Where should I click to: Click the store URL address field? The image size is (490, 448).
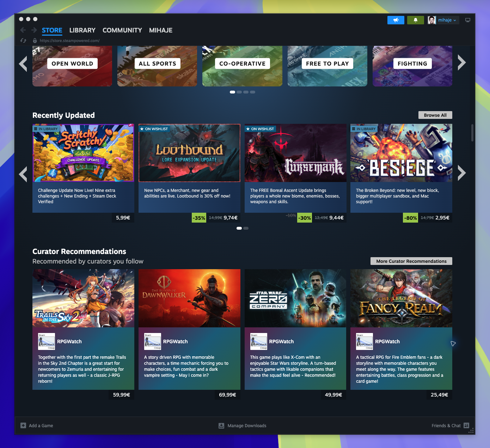70,41
